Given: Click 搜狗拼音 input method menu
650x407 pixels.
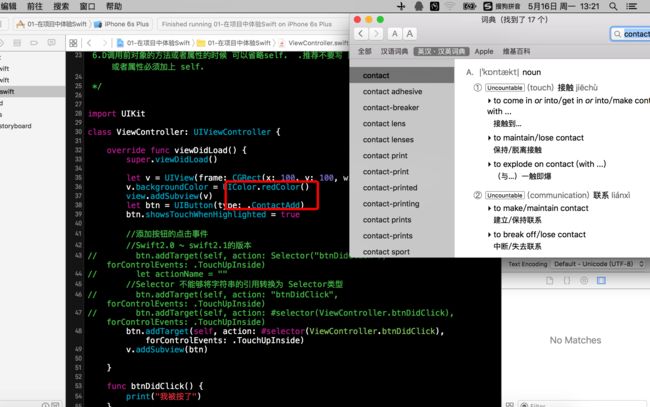Looking at the screenshot, I should [502, 6].
